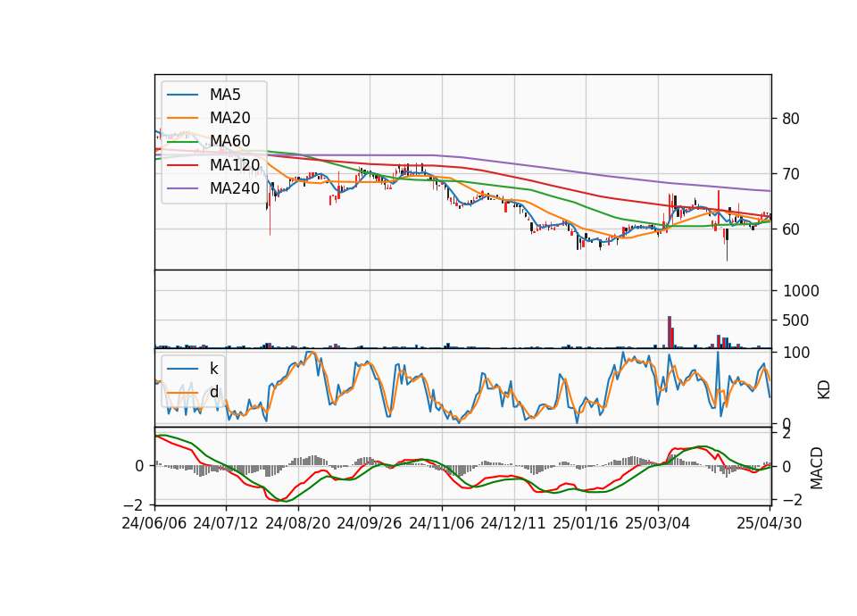Click the right MACD axis value 2

(786, 434)
